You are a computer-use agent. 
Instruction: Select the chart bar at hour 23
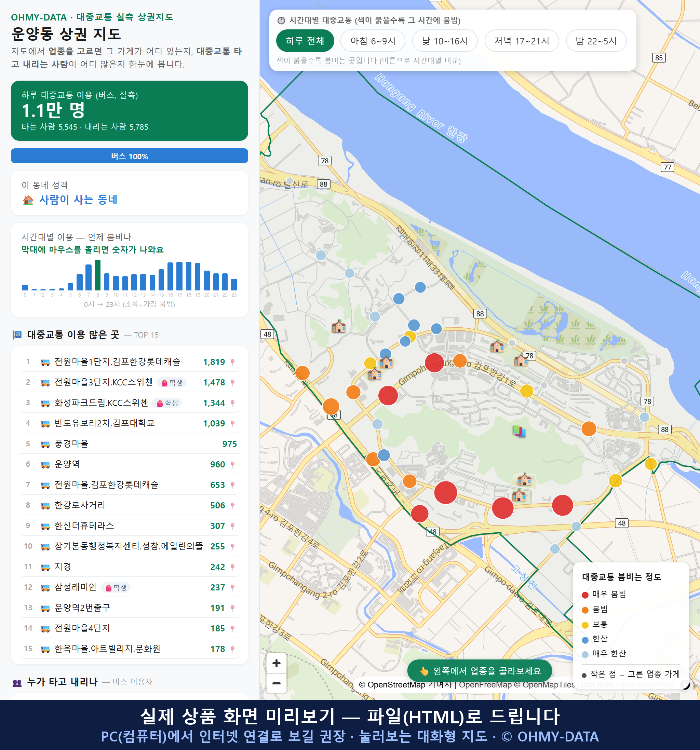234,284
